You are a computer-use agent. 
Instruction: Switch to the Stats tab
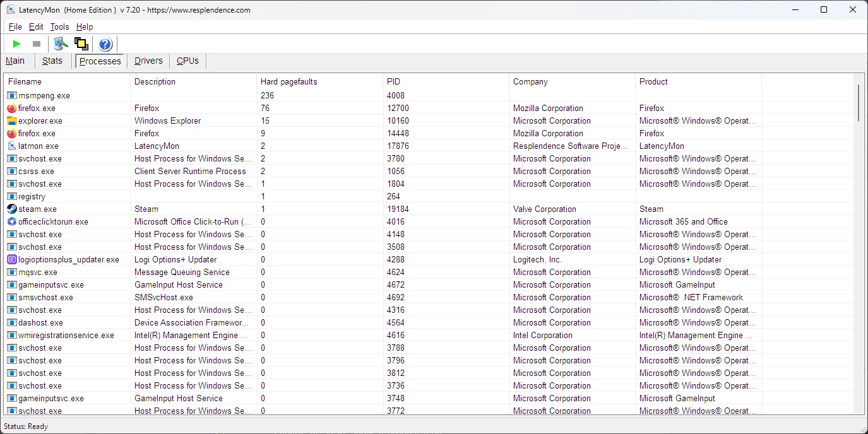tap(52, 61)
